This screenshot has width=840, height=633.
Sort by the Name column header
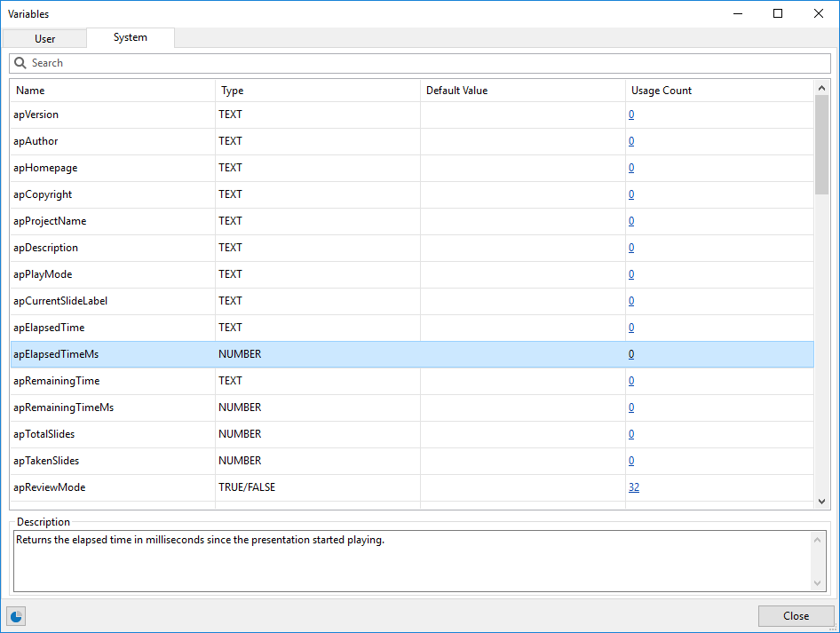tap(113, 91)
